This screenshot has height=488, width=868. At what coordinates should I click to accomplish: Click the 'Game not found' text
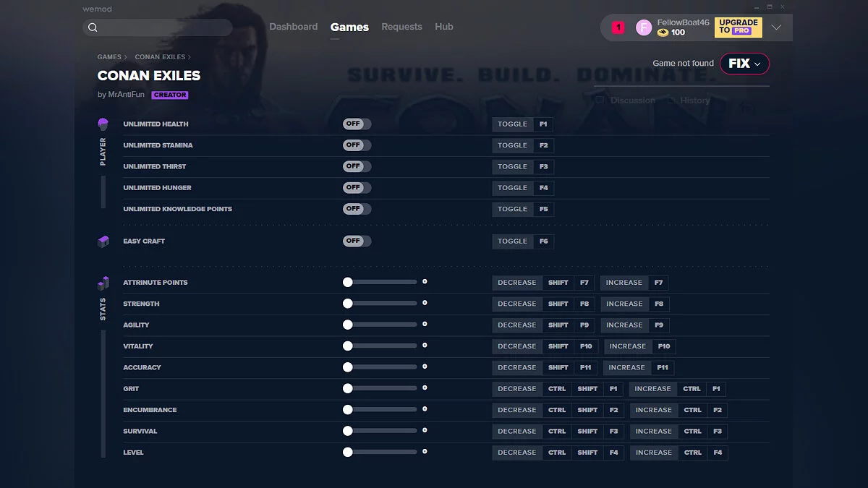tap(683, 64)
